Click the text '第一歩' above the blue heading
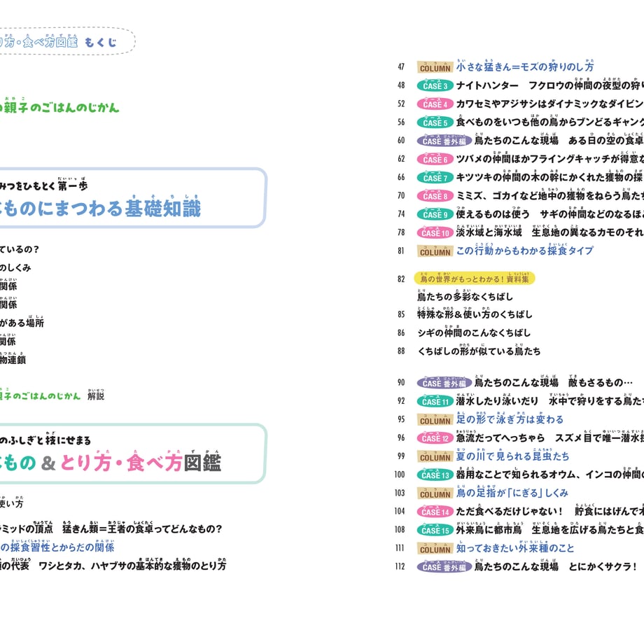The image size is (644, 644). (73, 186)
